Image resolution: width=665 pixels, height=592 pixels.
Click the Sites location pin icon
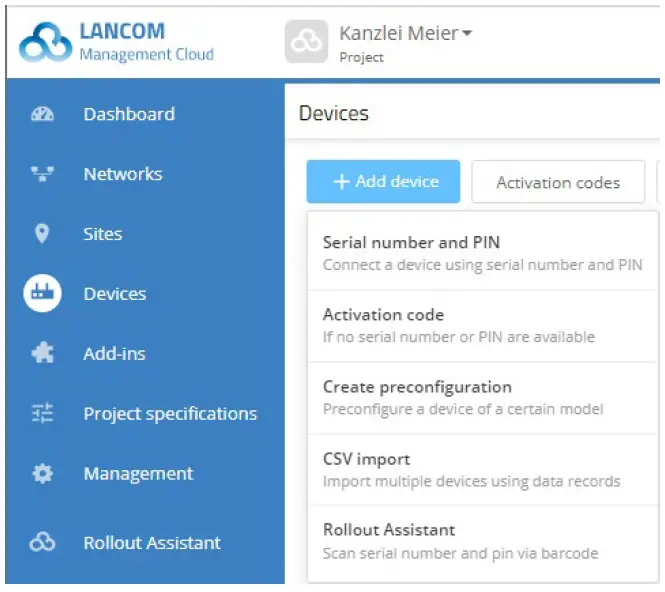coord(42,234)
